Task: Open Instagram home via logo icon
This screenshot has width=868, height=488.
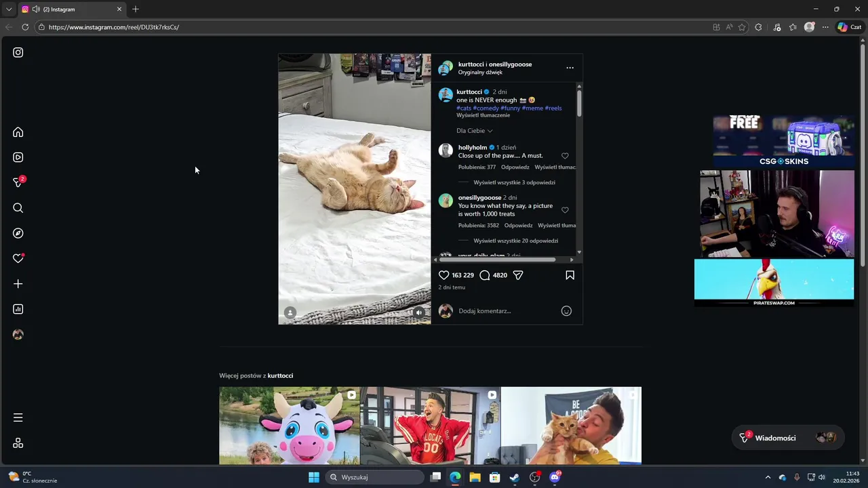Action: [x=18, y=52]
